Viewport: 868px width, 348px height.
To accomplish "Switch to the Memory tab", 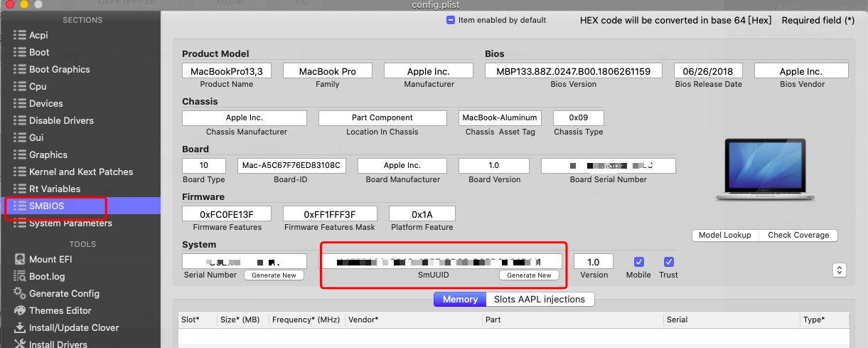I will click(x=460, y=299).
